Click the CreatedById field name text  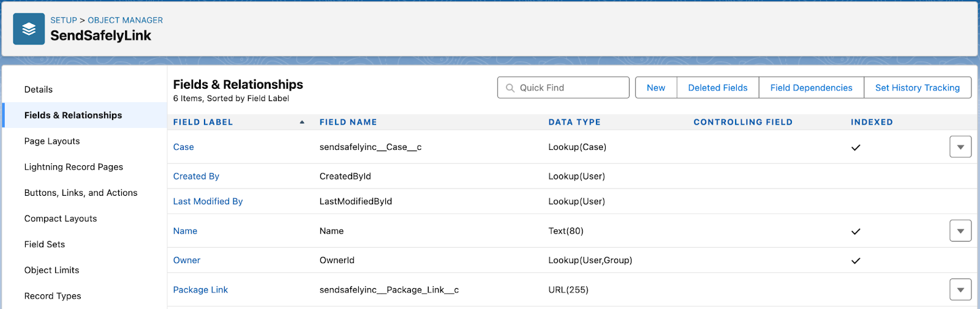[x=345, y=176]
